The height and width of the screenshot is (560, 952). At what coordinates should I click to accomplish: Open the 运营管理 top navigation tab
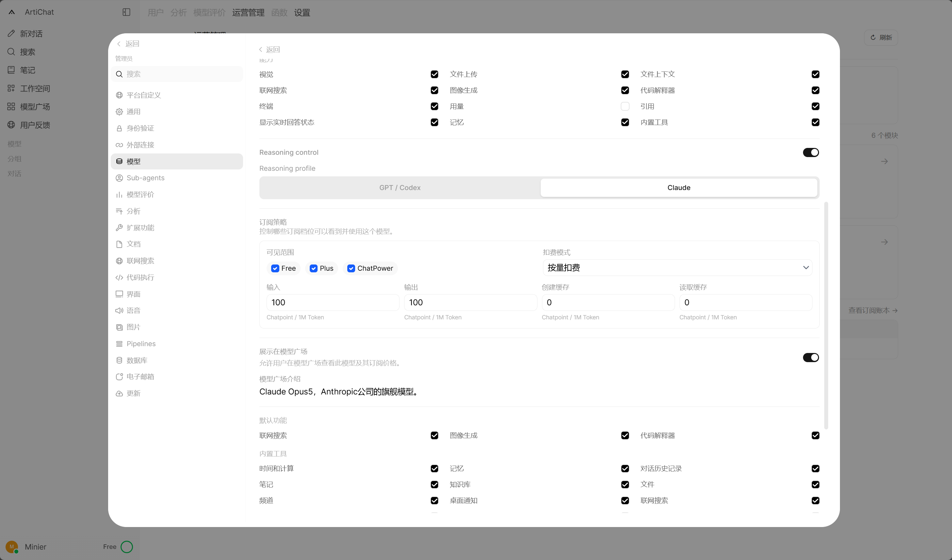coord(248,13)
